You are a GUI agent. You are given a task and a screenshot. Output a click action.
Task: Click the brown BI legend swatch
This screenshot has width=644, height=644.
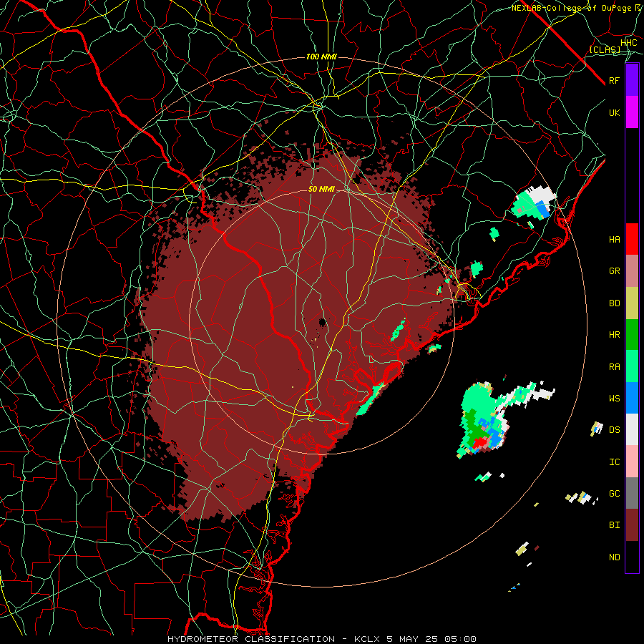(632, 525)
